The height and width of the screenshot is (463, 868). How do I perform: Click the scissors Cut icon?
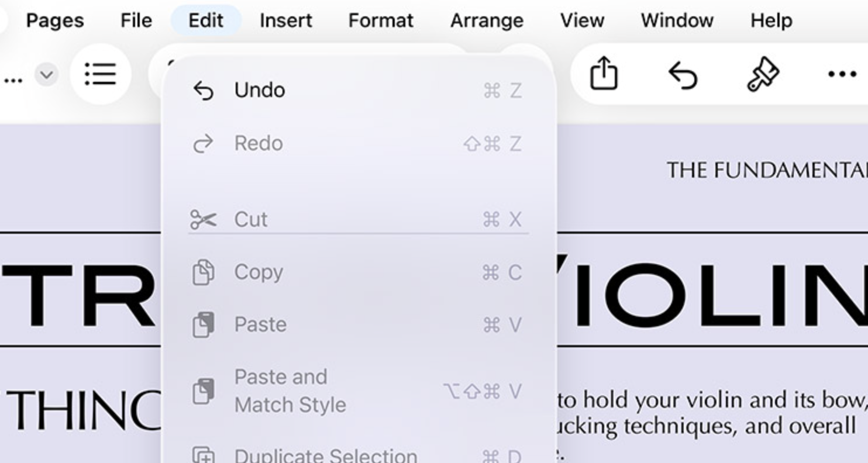pos(204,220)
